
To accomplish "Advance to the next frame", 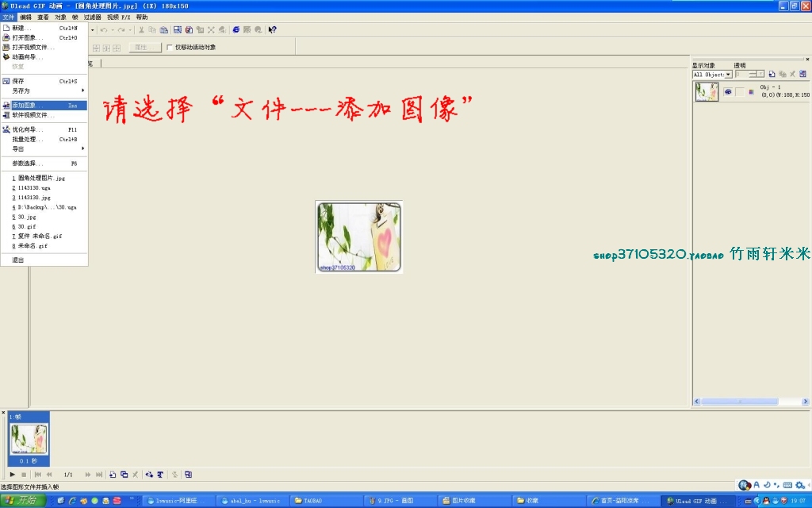I will (x=87, y=475).
